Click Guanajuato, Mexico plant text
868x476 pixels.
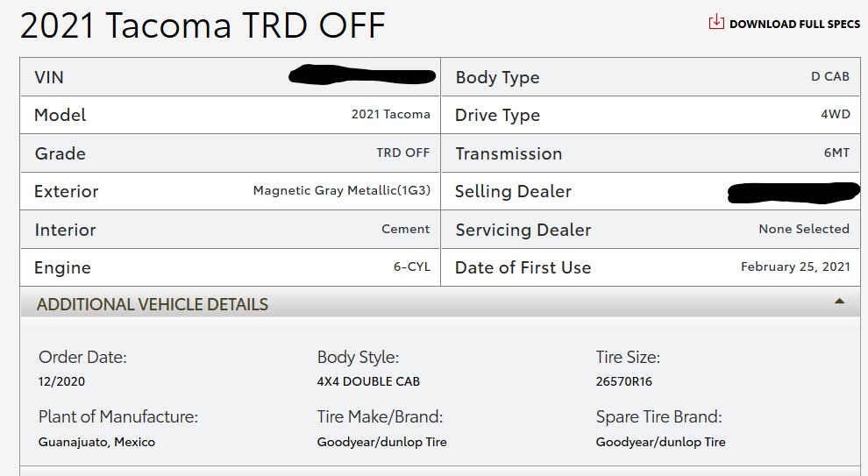tap(96, 442)
